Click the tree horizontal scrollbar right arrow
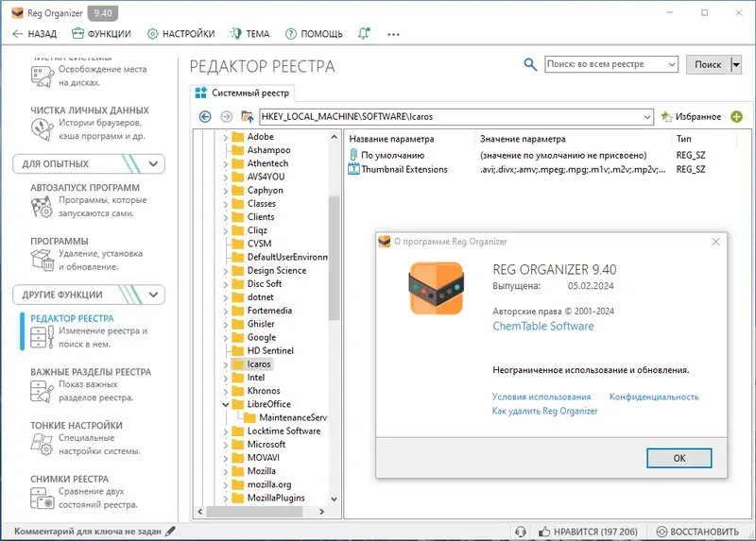This screenshot has width=756, height=541. [321, 512]
